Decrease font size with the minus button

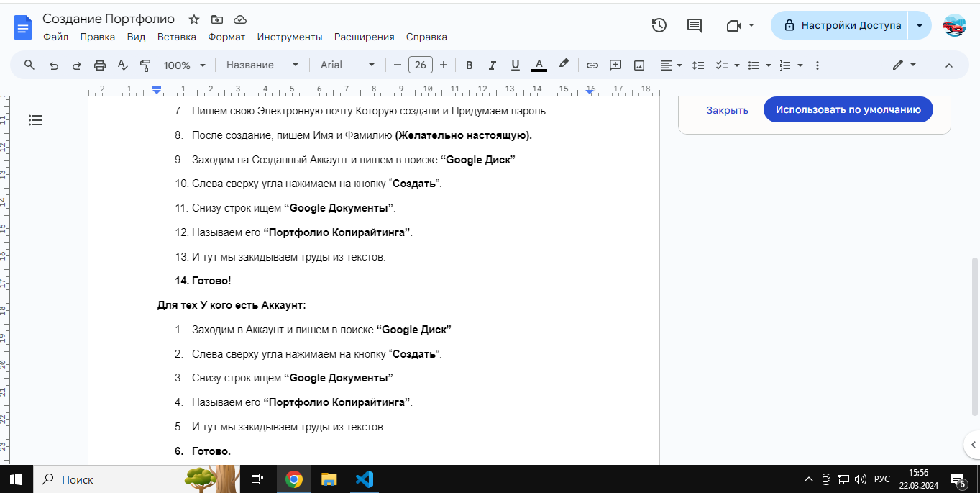(x=397, y=65)
